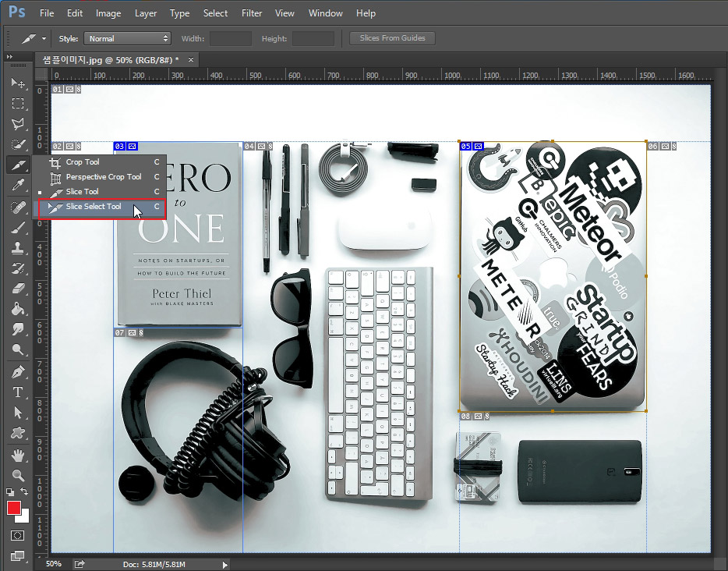Click the Doc: 5.81M/5.81M status text
The height and width of the screenshot is (571, 728).
point(154,565)
